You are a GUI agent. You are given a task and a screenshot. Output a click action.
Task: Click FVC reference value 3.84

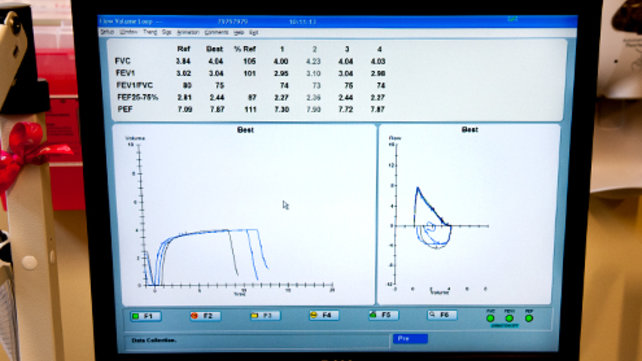click(183, 61)
